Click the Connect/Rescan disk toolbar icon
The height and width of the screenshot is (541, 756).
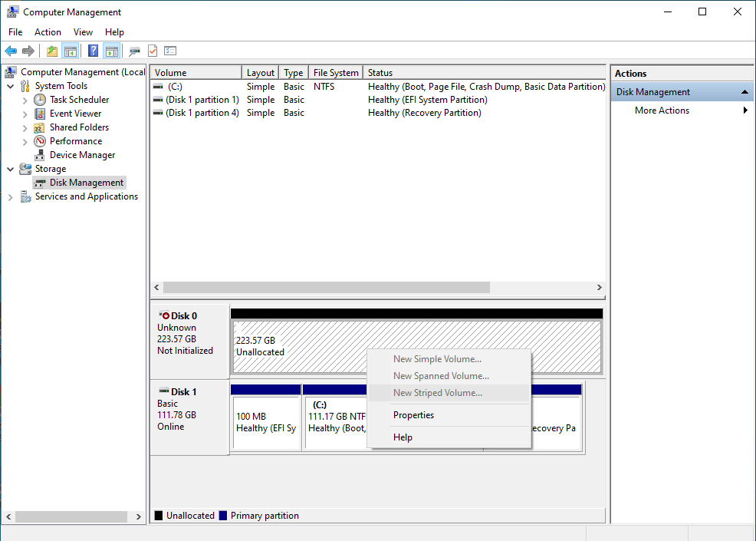point(134,51)
